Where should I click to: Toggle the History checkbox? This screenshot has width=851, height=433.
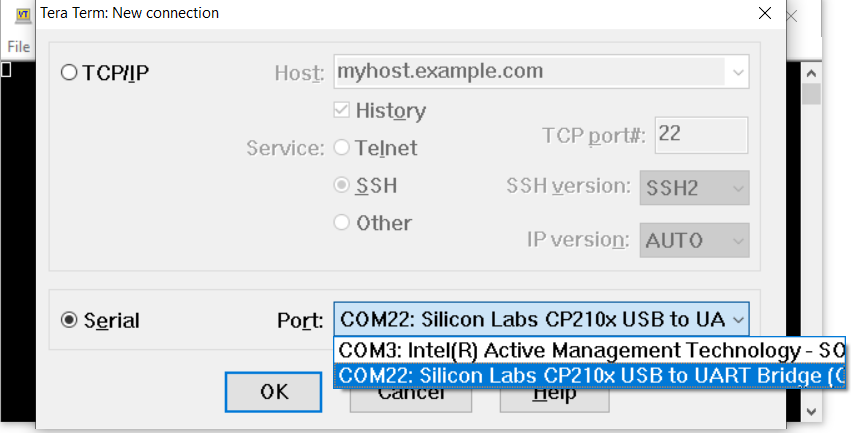click(342, 110)
